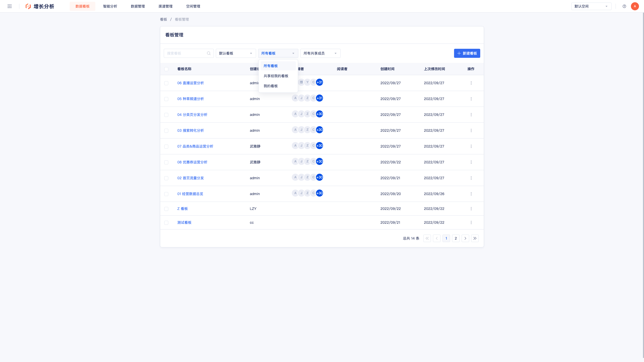Image resolution: width=644 pixels, height=362 pixels.
Task: Open actions menu for 08 优惠券运营分析
Action: pyautogui.click(x=471, y=162)
